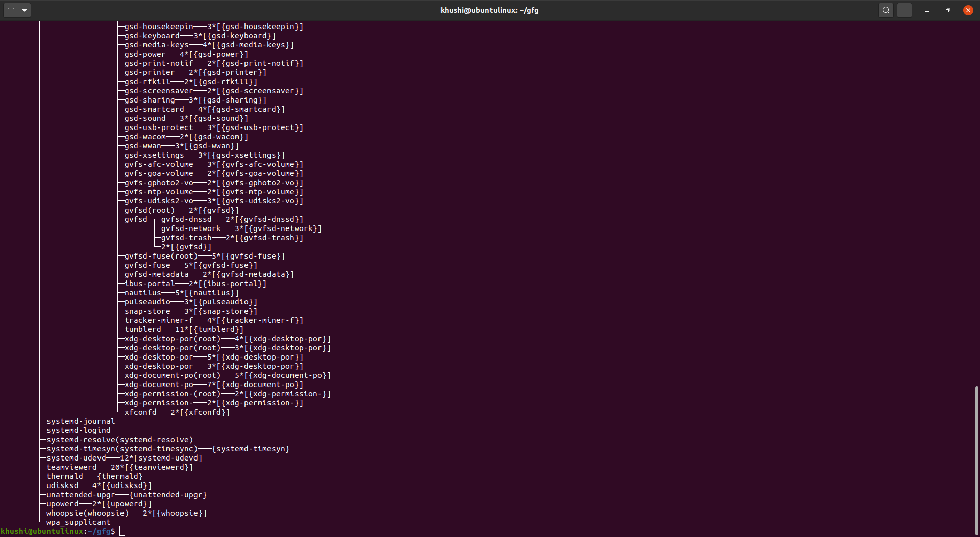Click the gvfs-mtp-volume process line
This screenshot has height=537, width=980.
[214, 192]
